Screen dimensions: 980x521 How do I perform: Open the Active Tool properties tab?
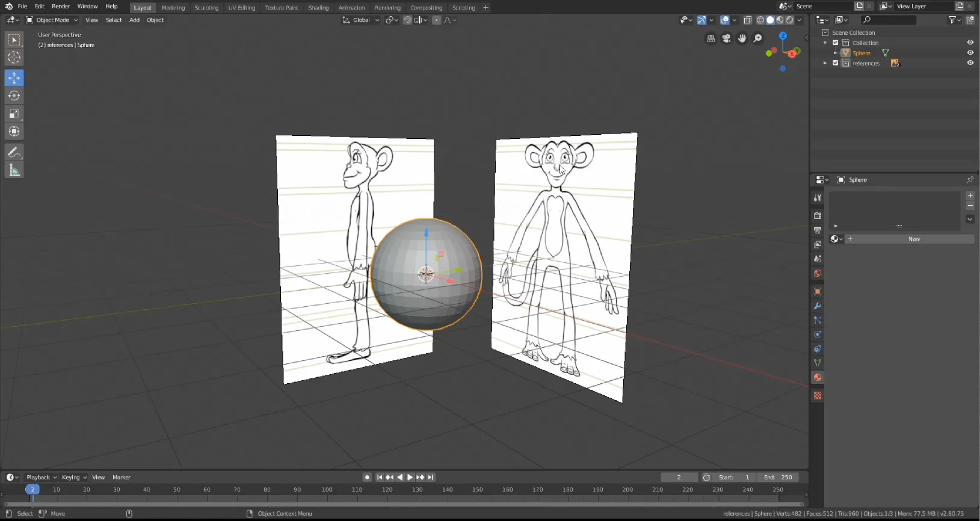[x=818, y=198]
